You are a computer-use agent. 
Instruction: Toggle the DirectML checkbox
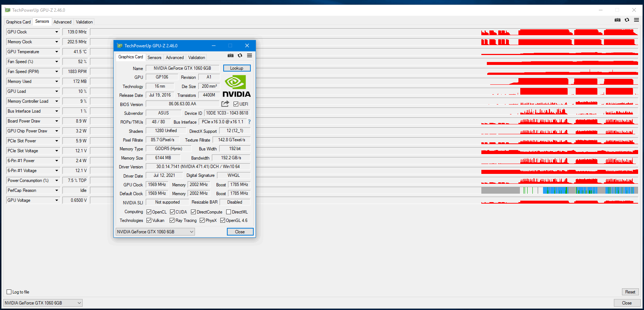[228, 212]
